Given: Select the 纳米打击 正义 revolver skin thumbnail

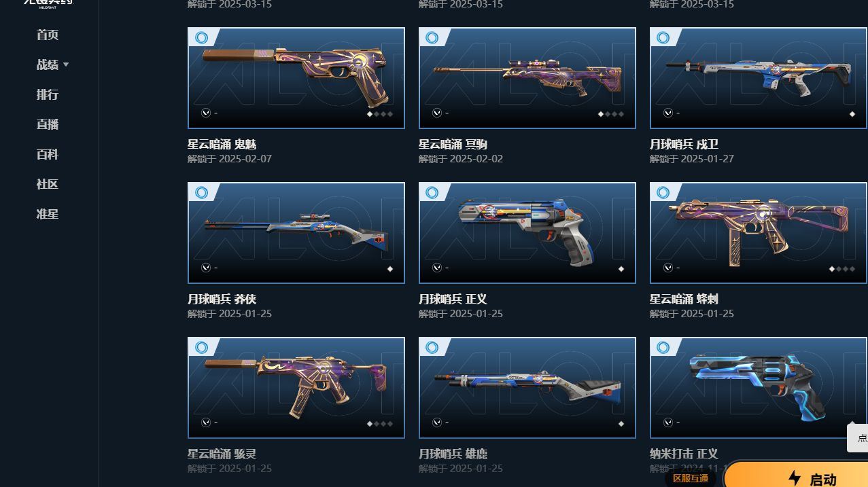Looking at the screenshot, I should click(x=759, y=388).
